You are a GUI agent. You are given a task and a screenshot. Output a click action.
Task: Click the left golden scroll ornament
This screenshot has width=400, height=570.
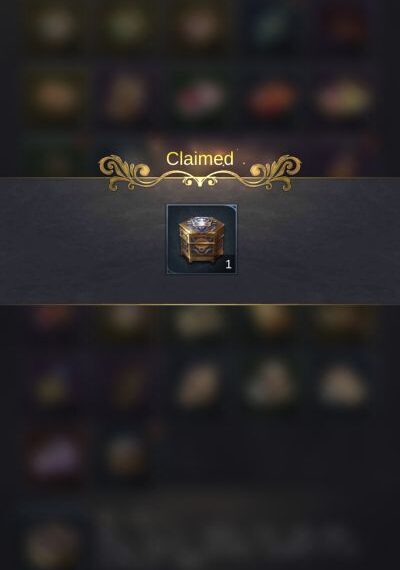tap(127, 173)
